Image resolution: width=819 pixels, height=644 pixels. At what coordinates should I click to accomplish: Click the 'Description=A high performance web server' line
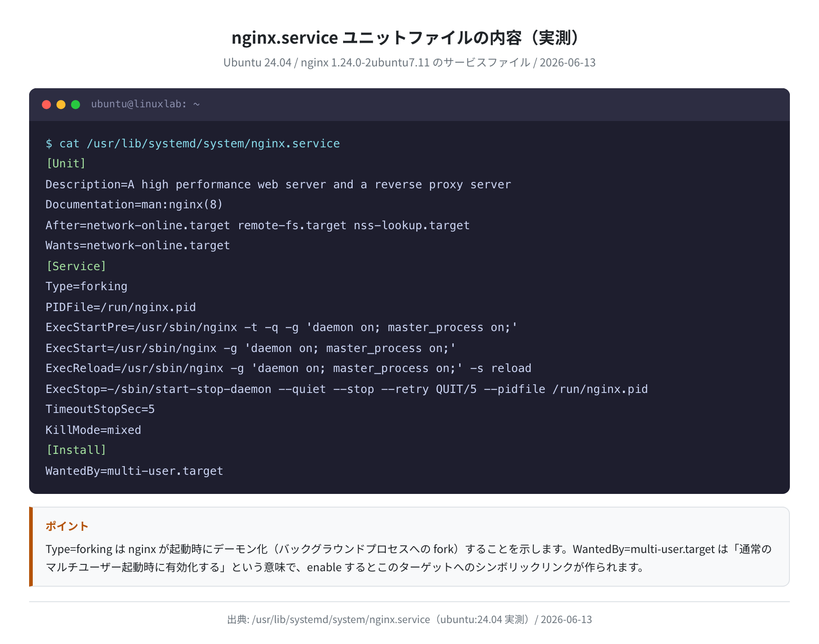click(x=278, y=185)
